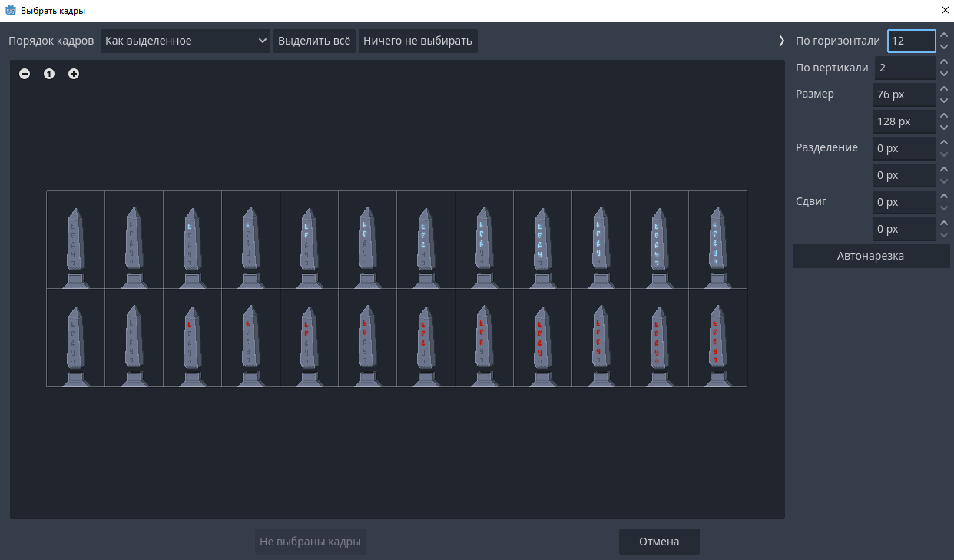Increase 'По вертикали' with up arrow
This screenshot has height=560, width=954.
(x=944, y=61)
